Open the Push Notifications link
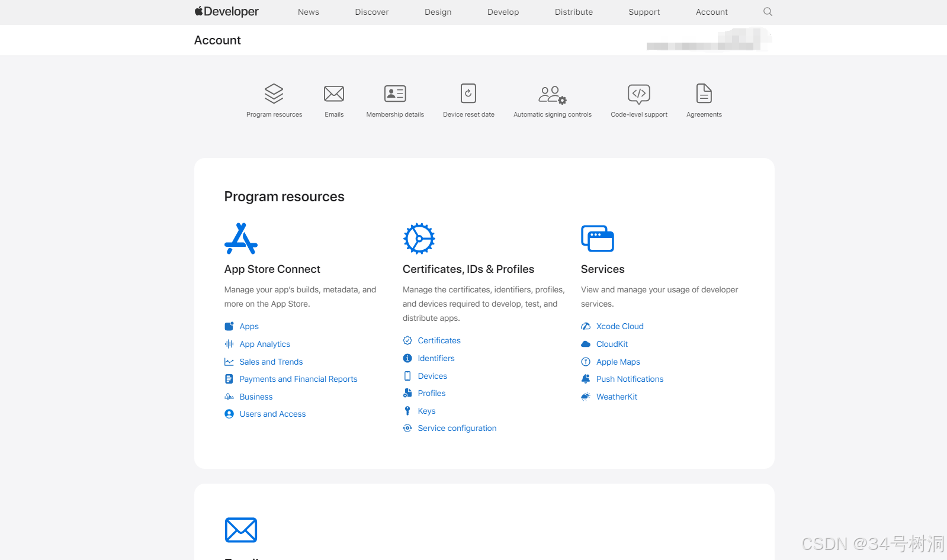Viewport: 947px width, 560px height. pos(630,379)
